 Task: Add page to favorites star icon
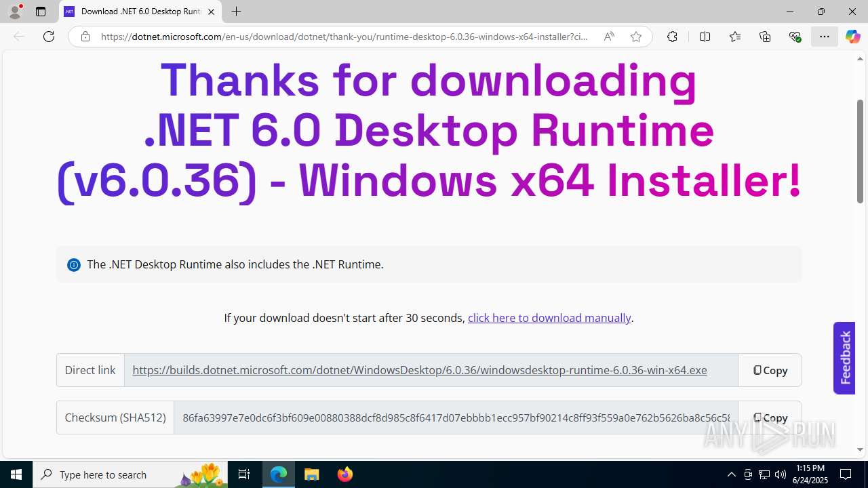pyautogui.click(x=636, y=37)
